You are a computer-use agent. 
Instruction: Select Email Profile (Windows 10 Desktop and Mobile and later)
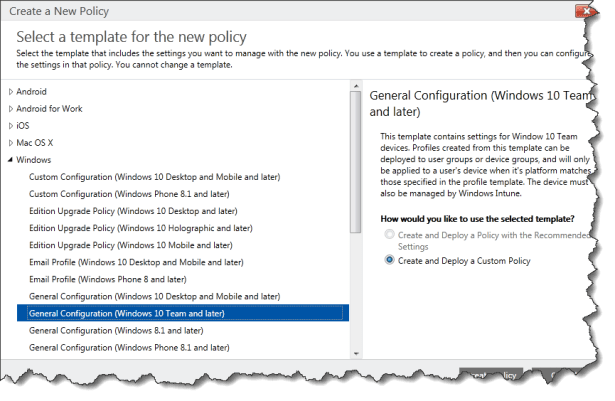[x=136, y=262]
